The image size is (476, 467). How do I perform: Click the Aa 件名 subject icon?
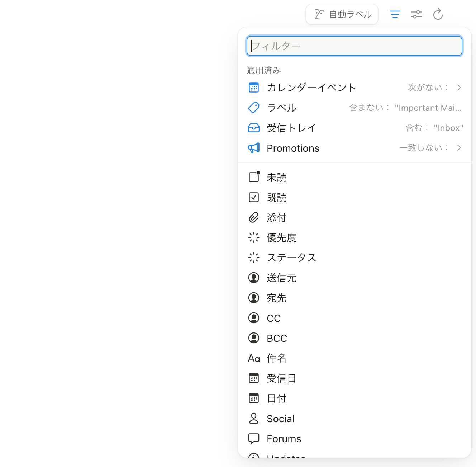click(254, 358)
